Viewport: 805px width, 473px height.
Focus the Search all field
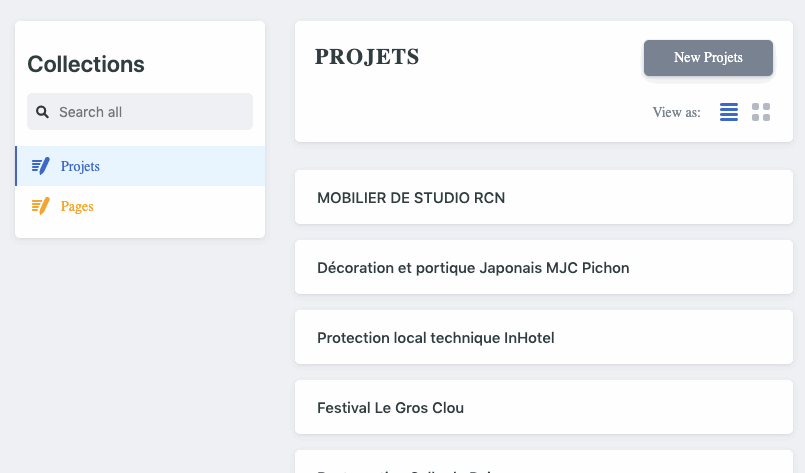[140, 111]
